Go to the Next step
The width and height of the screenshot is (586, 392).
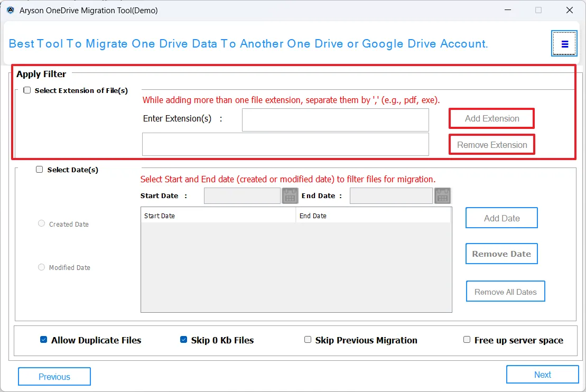pos(542,375)
